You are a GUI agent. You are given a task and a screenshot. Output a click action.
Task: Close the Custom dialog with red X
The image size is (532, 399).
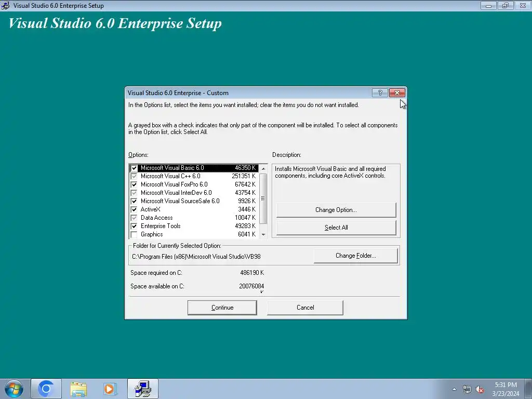tap(397, 92)
